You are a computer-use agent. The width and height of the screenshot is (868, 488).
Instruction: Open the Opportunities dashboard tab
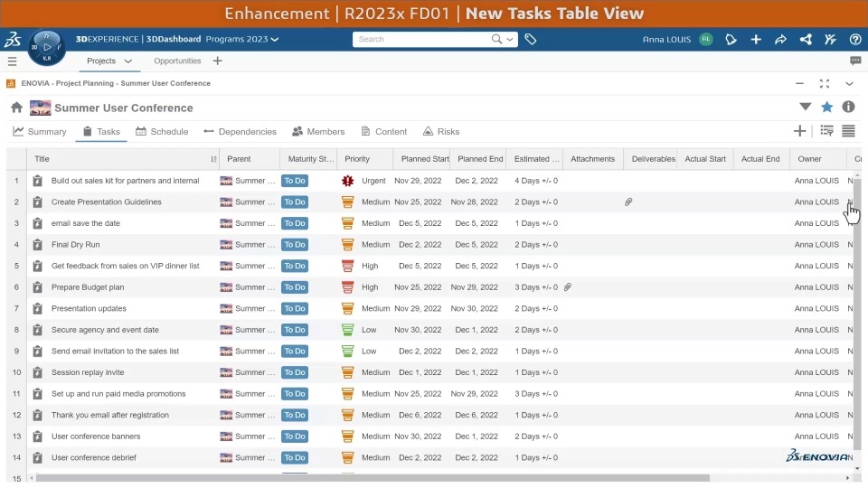click(x=177, y=61)
